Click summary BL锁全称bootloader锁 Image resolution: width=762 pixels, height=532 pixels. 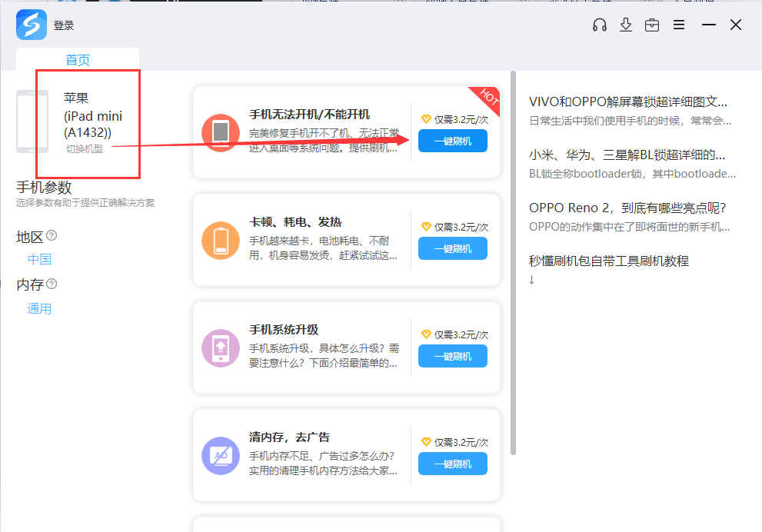point(632,174)
